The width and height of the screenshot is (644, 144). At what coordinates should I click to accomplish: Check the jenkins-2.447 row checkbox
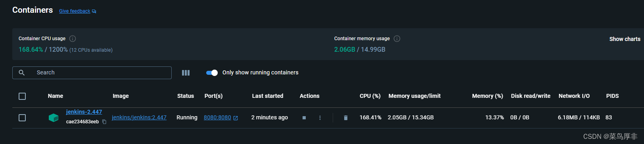point(22,118)
